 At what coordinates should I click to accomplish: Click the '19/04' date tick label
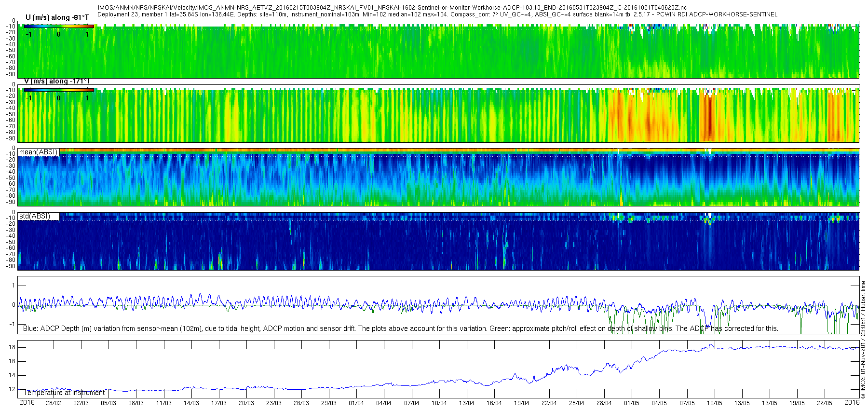522,403
